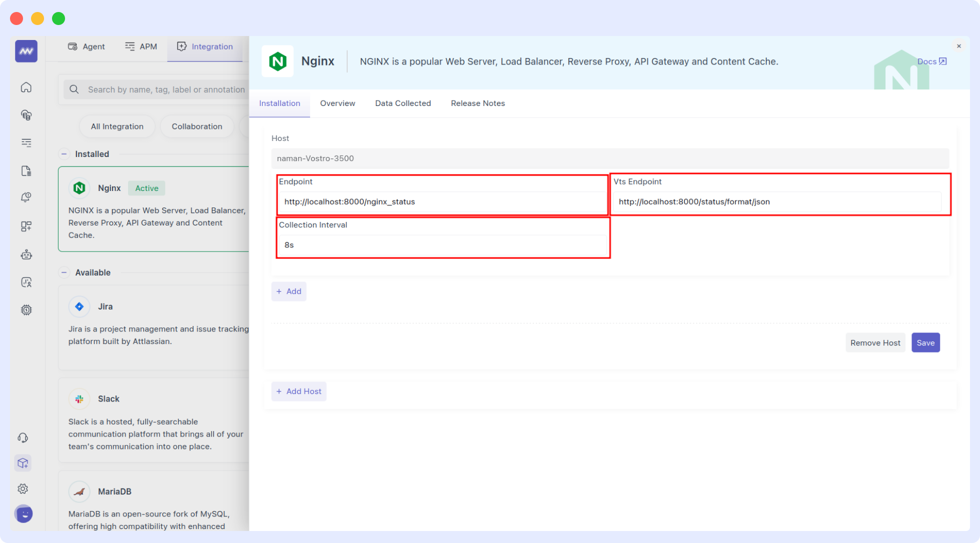This screenshot has width=980, height=543.
Task: Open the APM section
Action: click(x=141, y=46)
